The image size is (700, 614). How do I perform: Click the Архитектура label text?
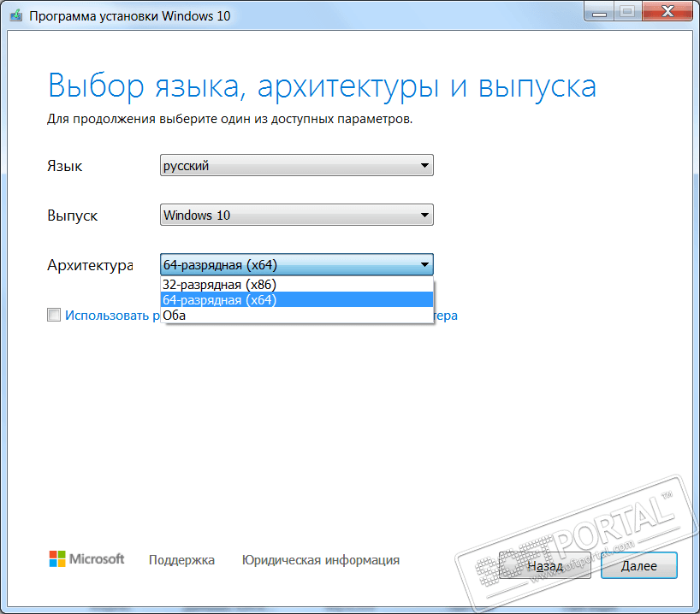pos(90,265)
